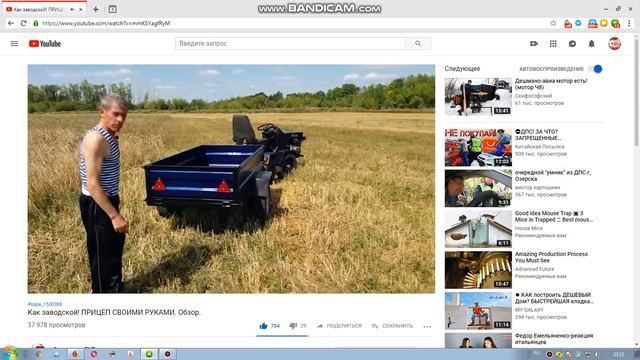Image resolution: width=640 pixels, height=360 pixels.
Task: Open the account avatar menu
Action: coord(615,44)
